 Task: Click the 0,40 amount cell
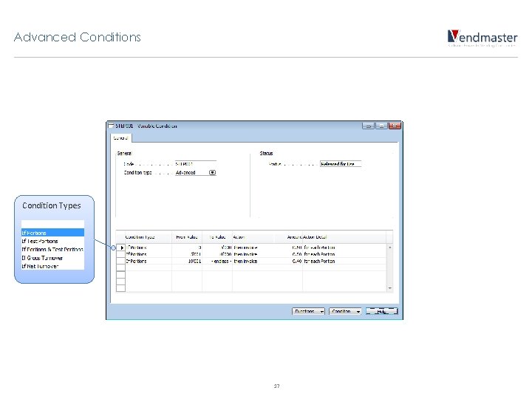point(288,262)
